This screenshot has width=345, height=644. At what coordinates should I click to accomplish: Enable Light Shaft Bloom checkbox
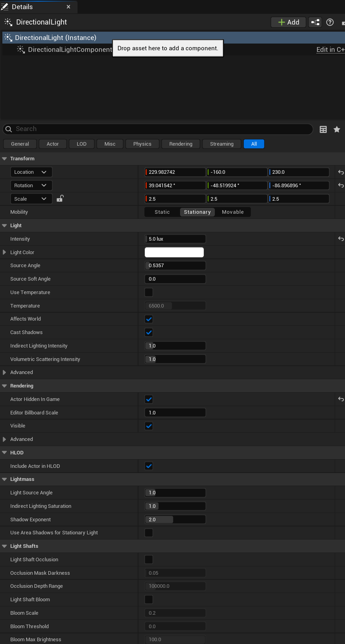coord(149,600)
